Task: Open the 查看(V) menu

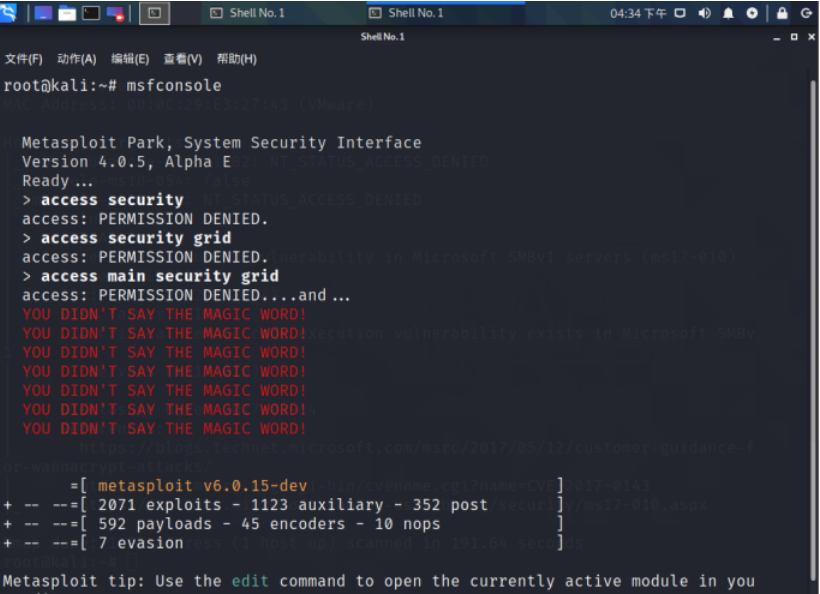Action: pos(183,59)
